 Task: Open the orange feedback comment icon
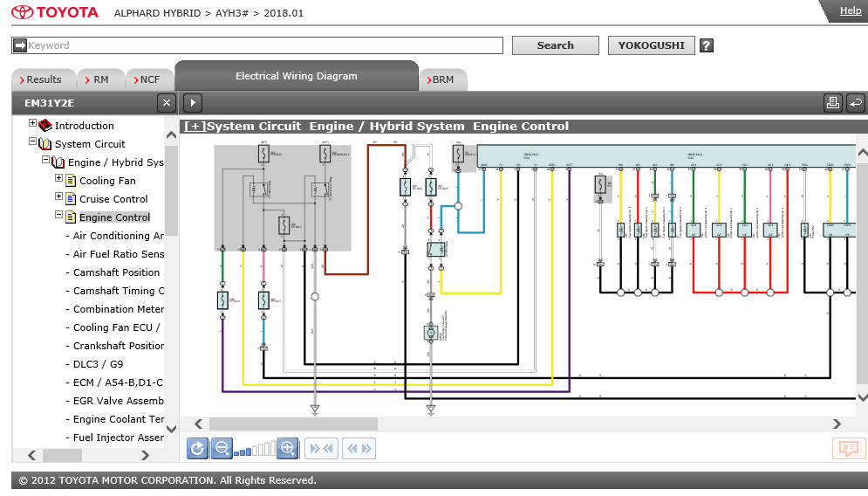click(x=849, y=448)
